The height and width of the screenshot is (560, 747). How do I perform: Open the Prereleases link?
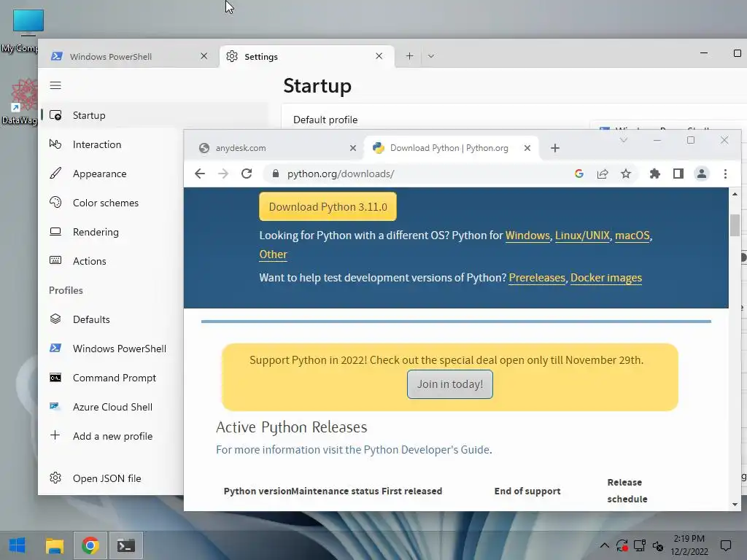(537, 278)
